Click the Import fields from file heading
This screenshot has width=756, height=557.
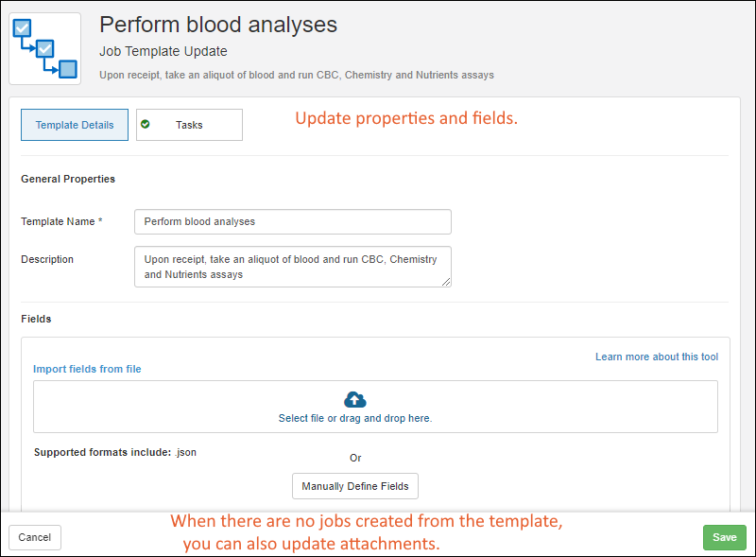87,369
